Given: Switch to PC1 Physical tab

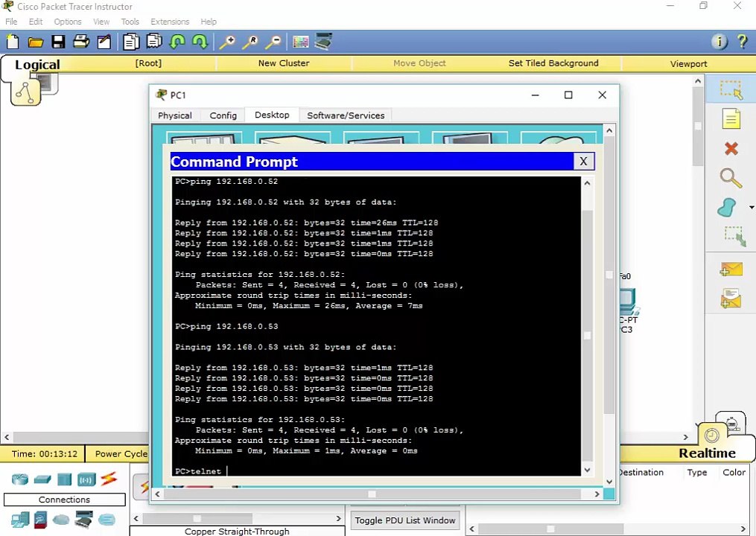Looking at the screenshot, I should (x=174, y=115).
